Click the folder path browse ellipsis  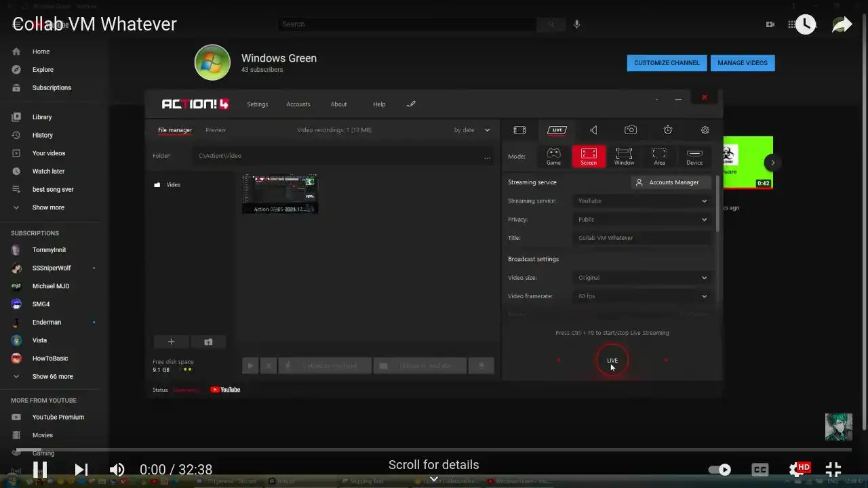487,157
